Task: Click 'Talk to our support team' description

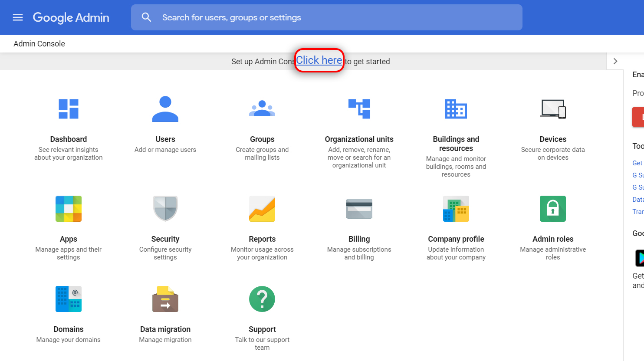Action: (262, 344)
